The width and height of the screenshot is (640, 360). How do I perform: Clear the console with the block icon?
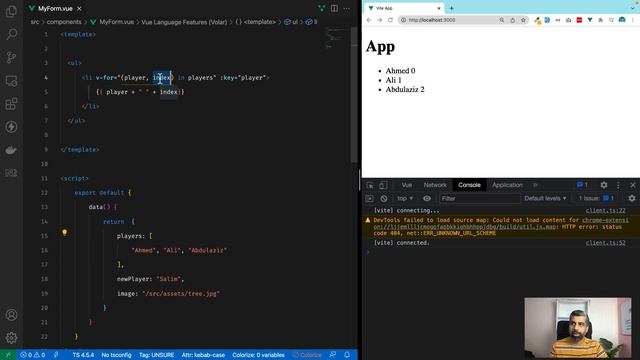click(384, 198)
